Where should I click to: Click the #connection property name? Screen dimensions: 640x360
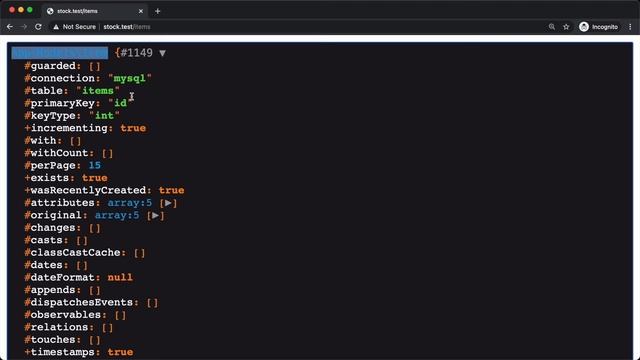click(x=60, y=78)
